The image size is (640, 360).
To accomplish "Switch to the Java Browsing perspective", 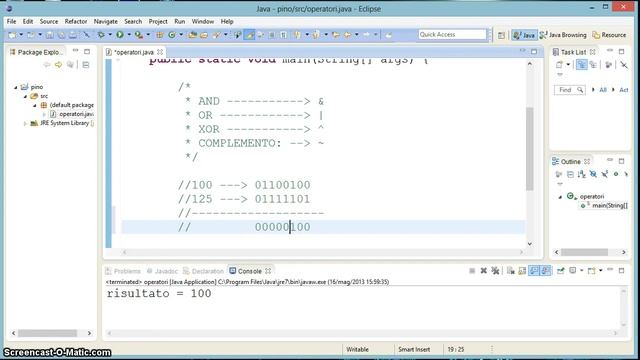I will click(563, 35).
